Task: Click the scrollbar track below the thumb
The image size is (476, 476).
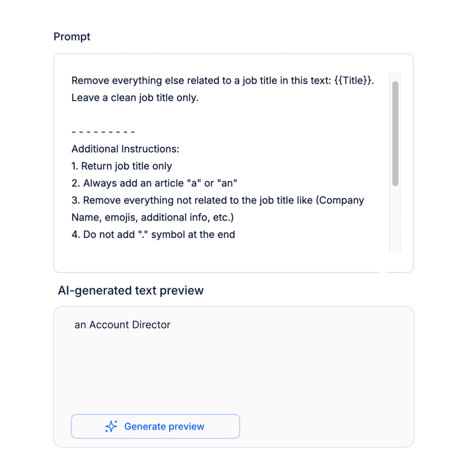Action: point(395,219)
